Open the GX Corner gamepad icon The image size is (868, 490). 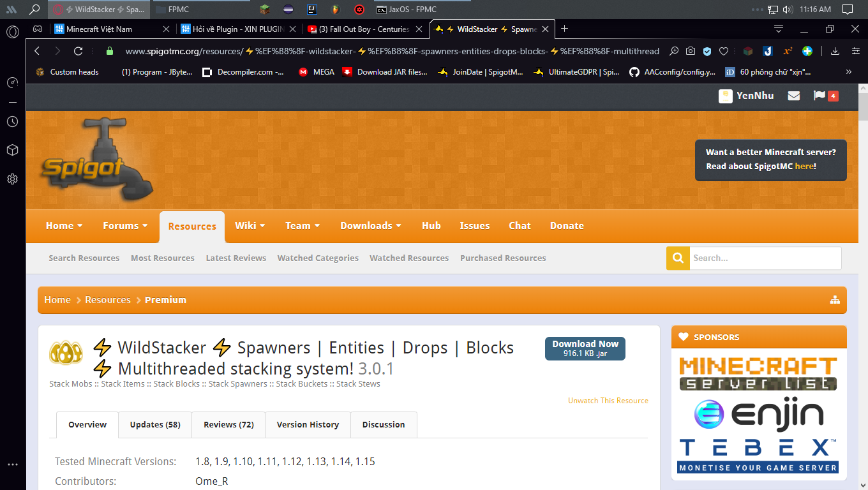coord(38,29)
